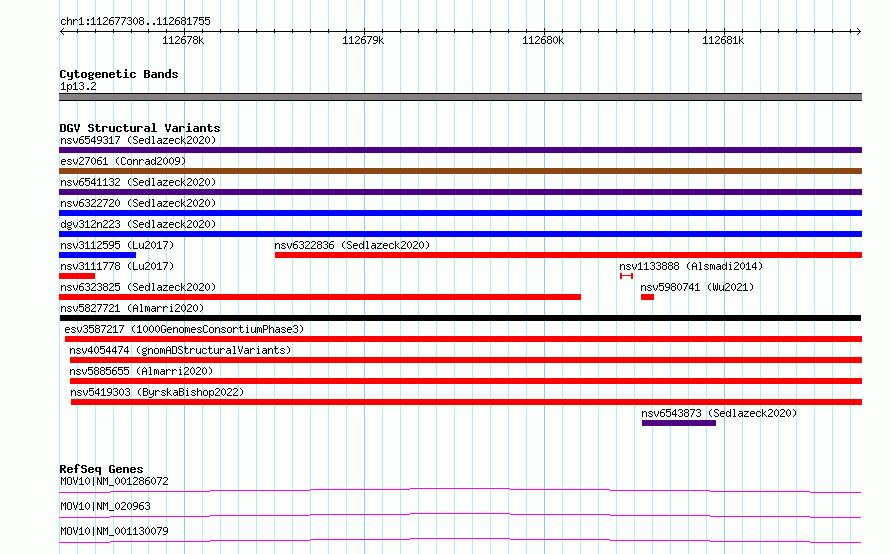Open nsv6543873 (Sedlazeck2020) variant label
This screenshot has width=890, height=554.
pos(719,413)
